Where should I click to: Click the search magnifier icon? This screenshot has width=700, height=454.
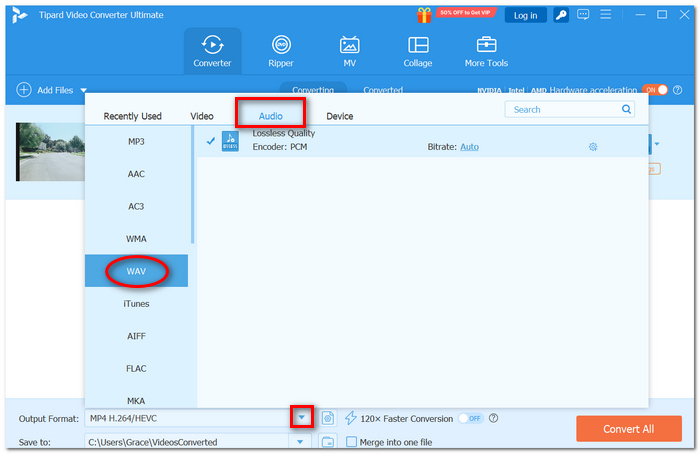[626, 109]
